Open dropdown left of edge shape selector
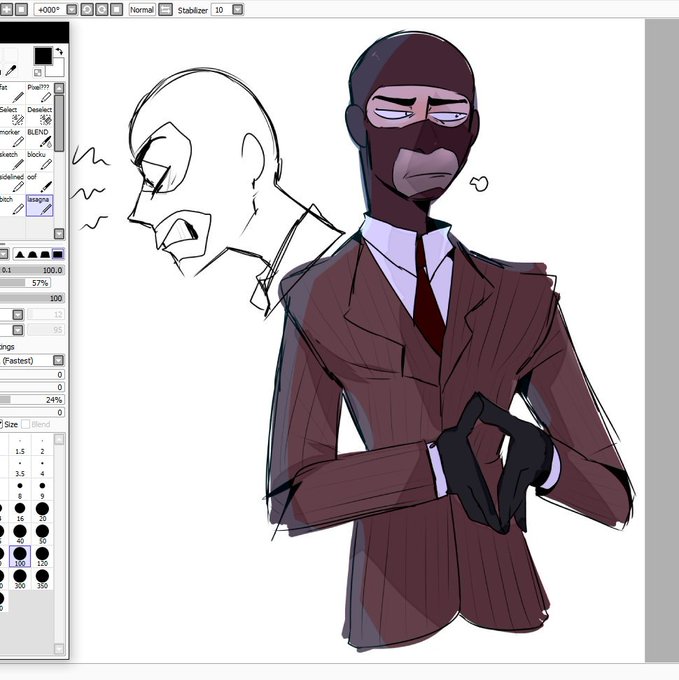Viewport: 679px width, 680px height. 4,254
